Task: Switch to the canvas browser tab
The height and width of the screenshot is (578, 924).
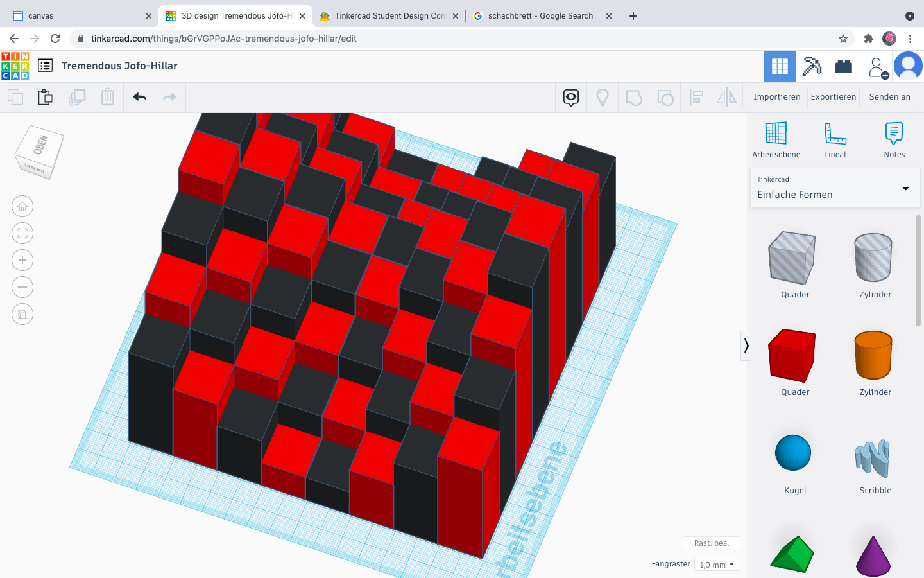Action: pyautogui.click(x=82, y=16)
